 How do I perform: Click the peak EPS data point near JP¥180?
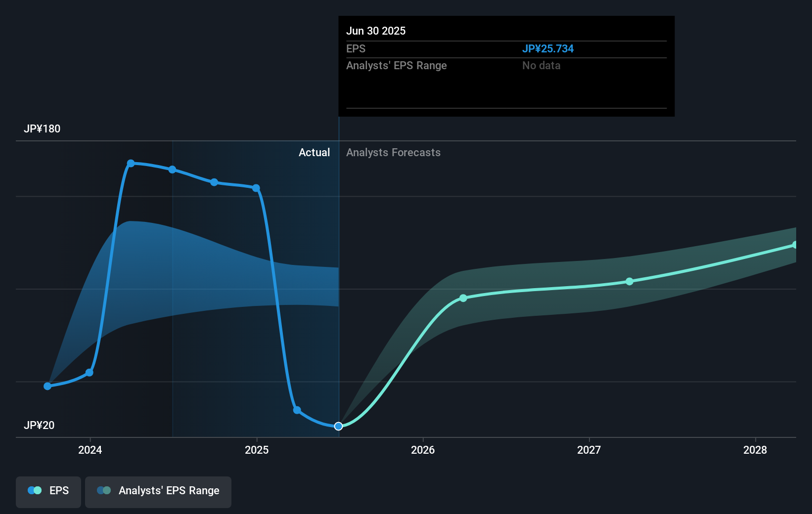pos(131,163)
